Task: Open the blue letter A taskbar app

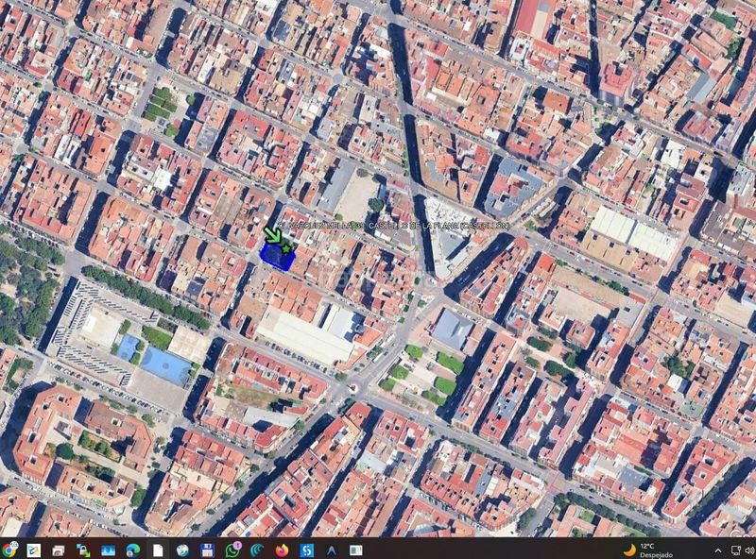Action: [332, 551]
